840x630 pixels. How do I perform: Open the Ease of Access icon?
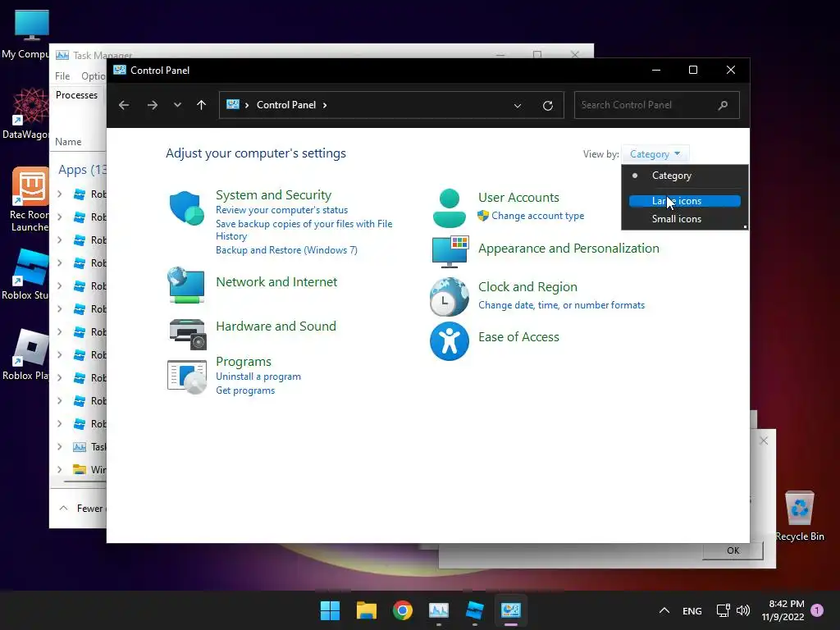tap(449, 341)
